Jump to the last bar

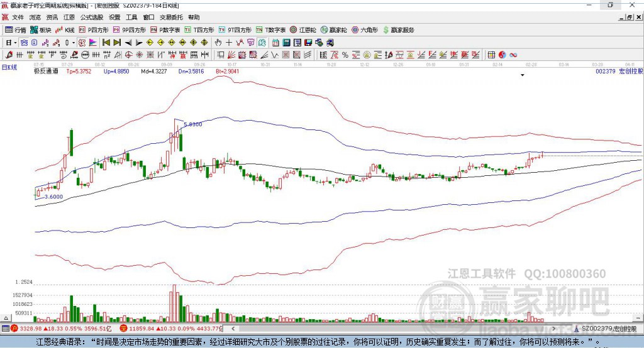(117, 43)
